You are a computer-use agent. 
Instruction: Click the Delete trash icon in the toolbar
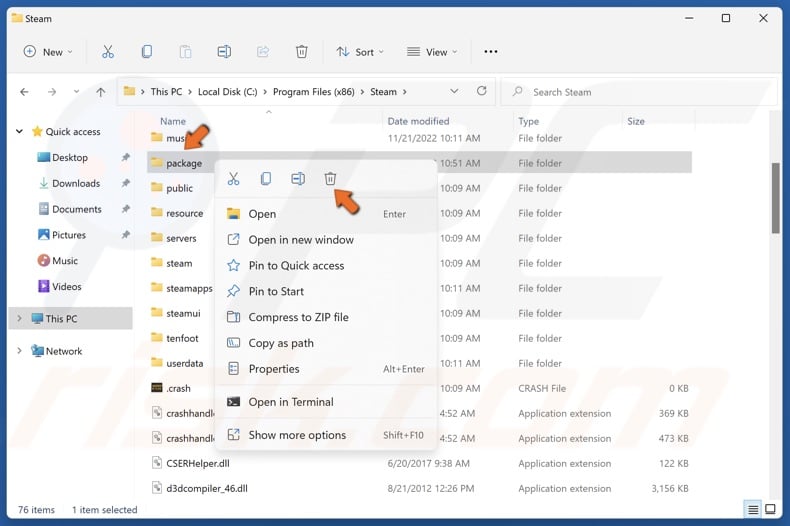point(301,52)
